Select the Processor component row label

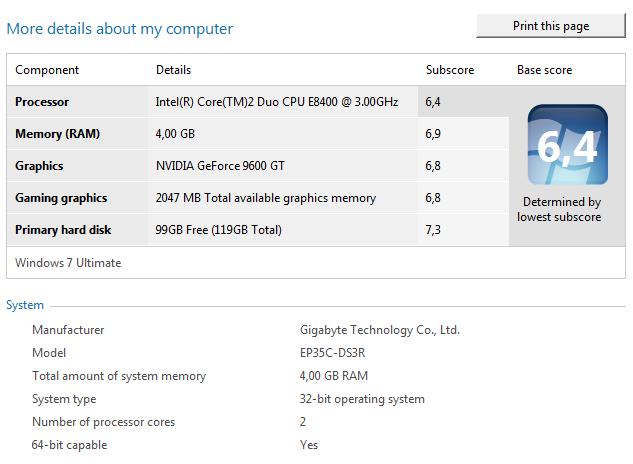42,102
